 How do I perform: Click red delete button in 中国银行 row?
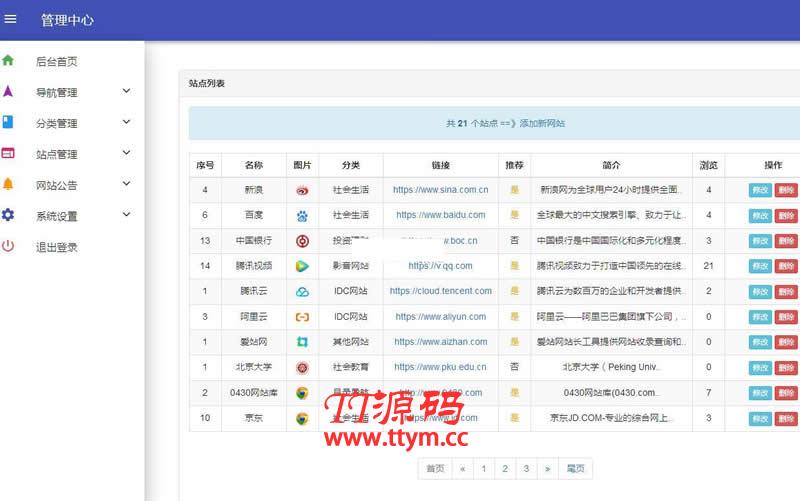pos(786,241)
